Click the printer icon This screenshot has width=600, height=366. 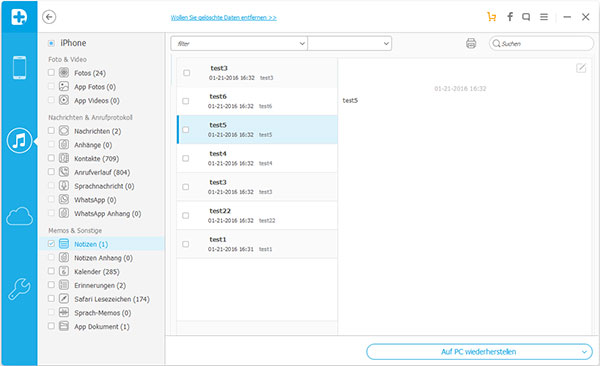coord(471,43)
